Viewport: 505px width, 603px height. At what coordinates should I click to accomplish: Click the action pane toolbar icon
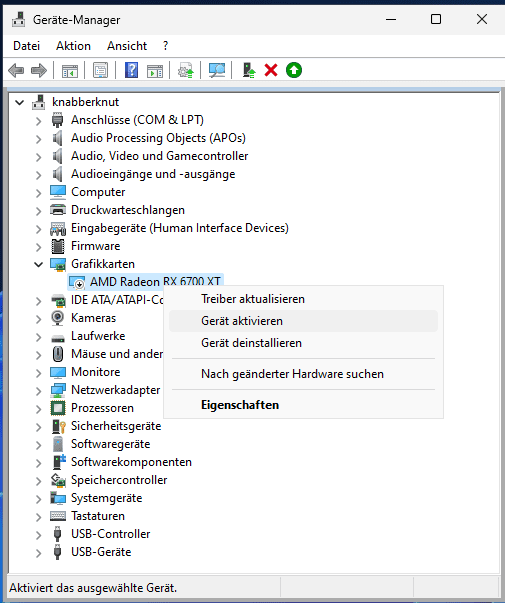click(155, 70)
